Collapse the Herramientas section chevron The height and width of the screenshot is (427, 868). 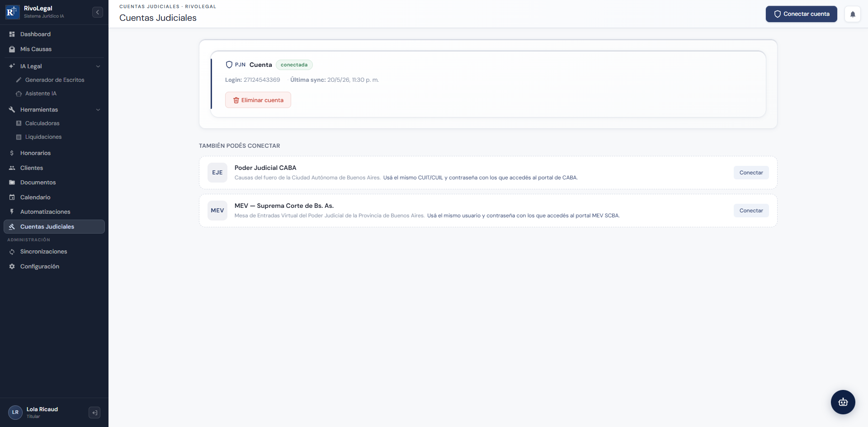pos(98,110)
